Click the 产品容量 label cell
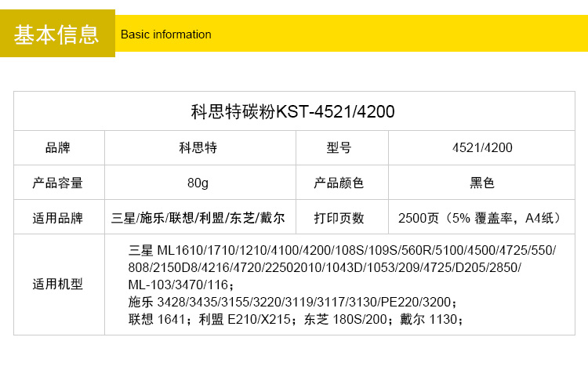The width and height of the screenshot is (588, 388). pos(58,183)
